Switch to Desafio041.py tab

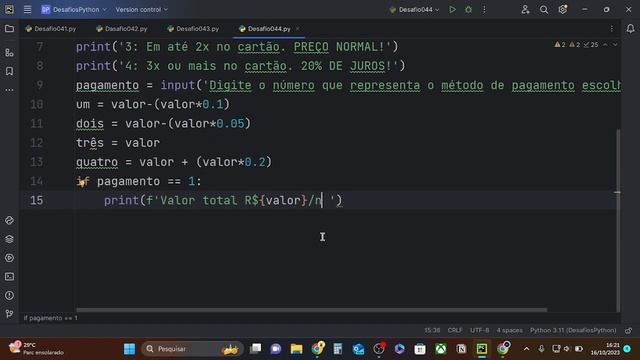click(x=51, y=29)
